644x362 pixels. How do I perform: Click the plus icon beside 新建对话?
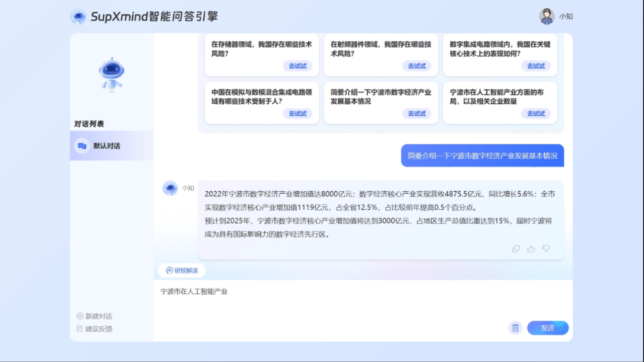(x=80, y=316)
